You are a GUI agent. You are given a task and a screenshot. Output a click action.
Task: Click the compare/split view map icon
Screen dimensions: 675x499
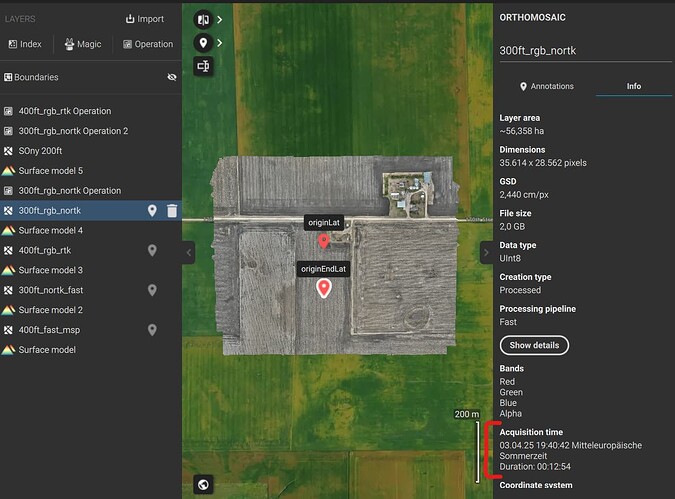point(203,19)
